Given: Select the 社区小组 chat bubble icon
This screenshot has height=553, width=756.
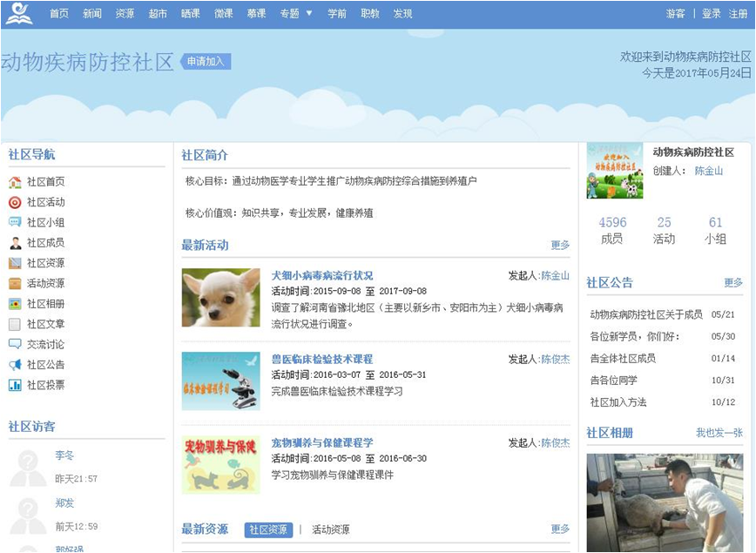Looking at the screenshot, I should (15, 222).
